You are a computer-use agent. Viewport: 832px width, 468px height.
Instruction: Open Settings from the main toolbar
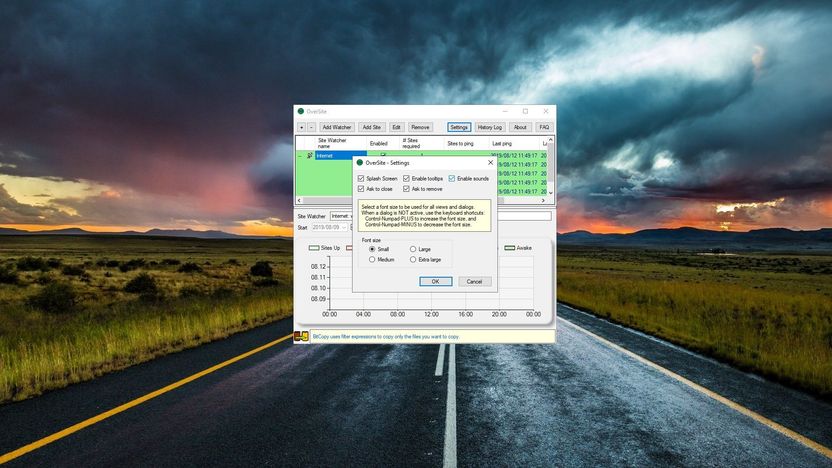[459, 127]
